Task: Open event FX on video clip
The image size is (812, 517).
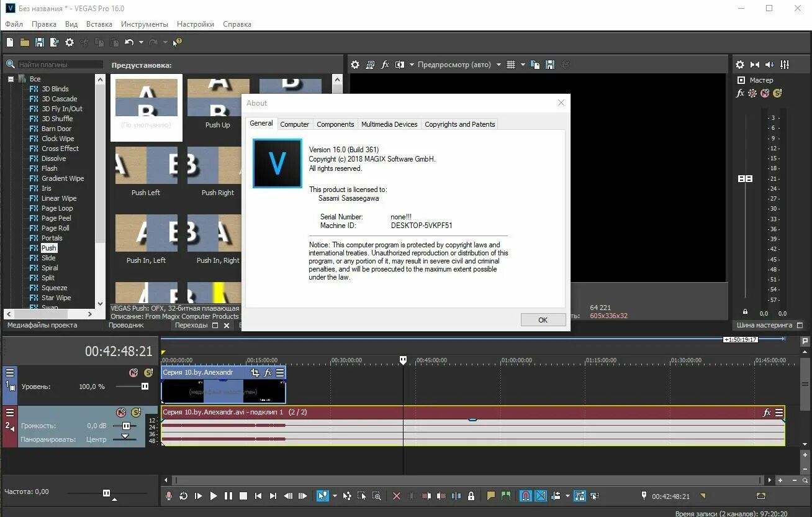Action: coord(268,373)
